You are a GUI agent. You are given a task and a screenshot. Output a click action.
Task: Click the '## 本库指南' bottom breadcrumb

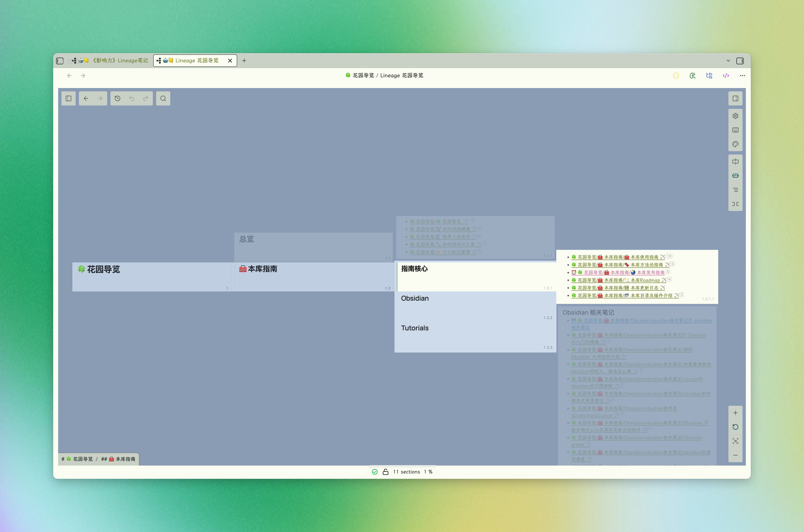point(118,459)
